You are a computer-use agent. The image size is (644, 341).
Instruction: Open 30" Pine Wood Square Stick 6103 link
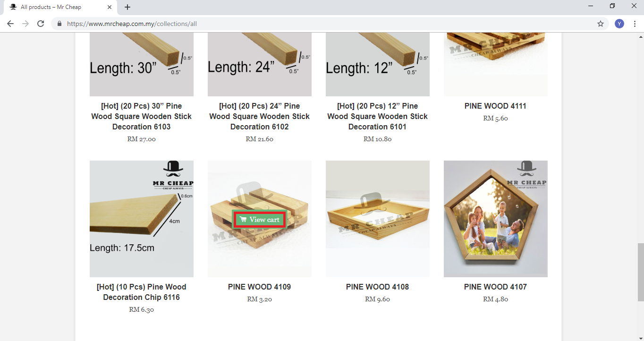(x=142, y=116)
